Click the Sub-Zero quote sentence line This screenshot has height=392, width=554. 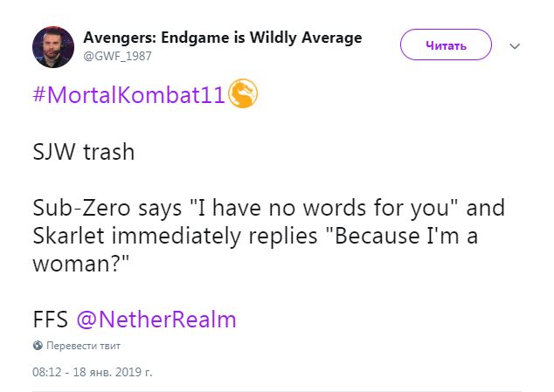[268, 208]
